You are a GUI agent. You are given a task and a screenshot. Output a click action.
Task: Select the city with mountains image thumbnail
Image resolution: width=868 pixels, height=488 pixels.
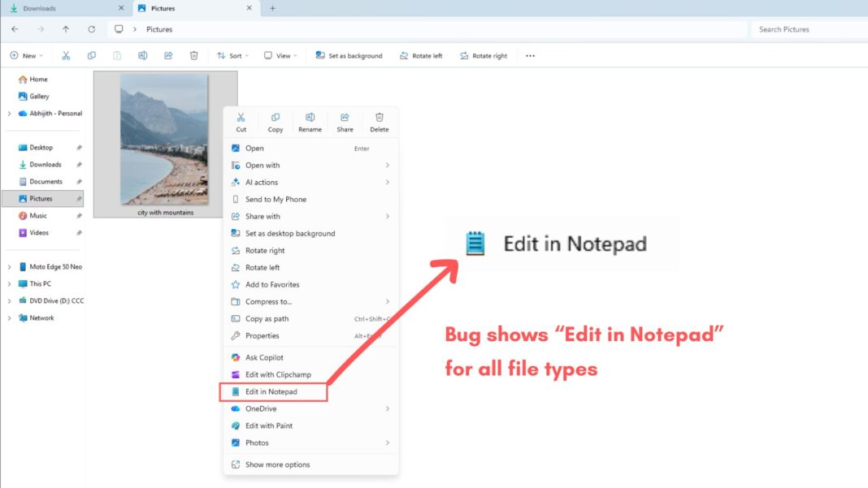(x=165, y=138)
